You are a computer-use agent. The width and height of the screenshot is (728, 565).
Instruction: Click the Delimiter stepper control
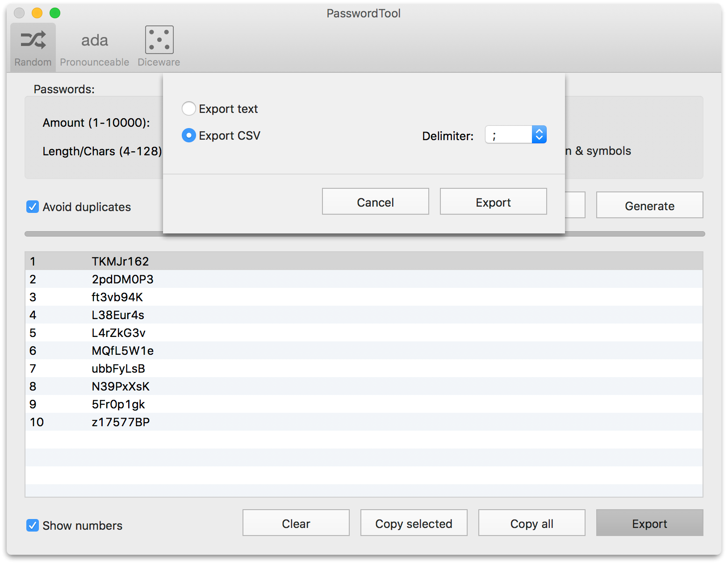pos(540,134)
